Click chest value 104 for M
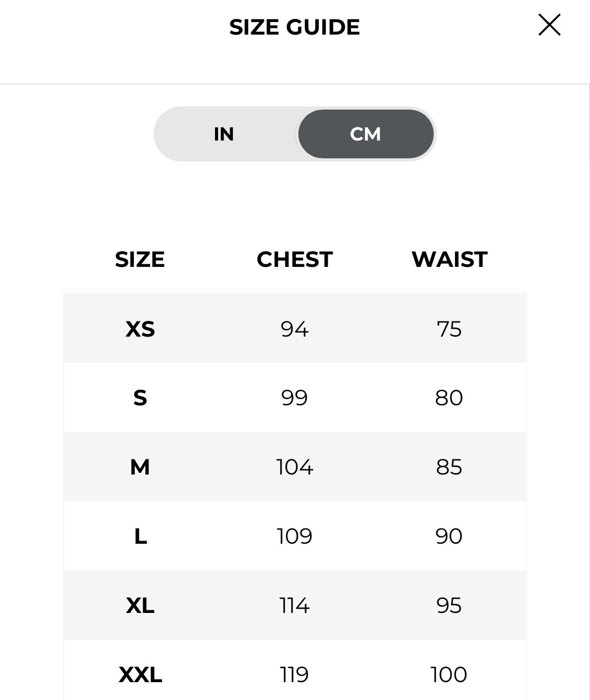 point(295,467)
